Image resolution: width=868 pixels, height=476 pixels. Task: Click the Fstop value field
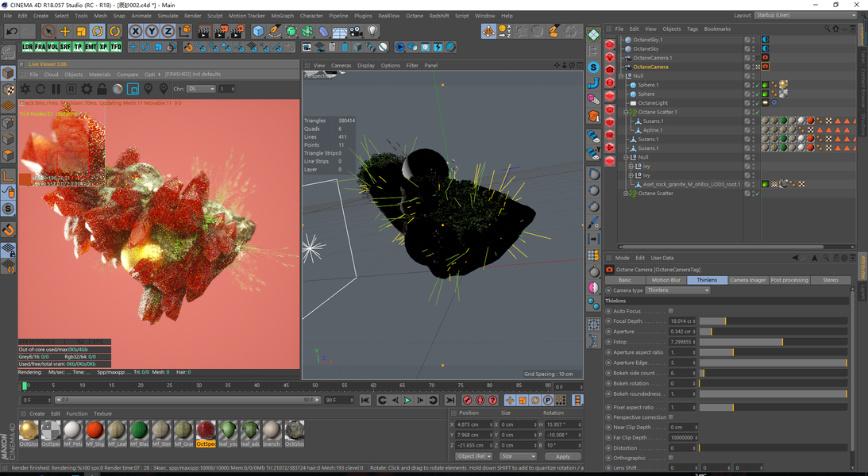tap(682, 342)
